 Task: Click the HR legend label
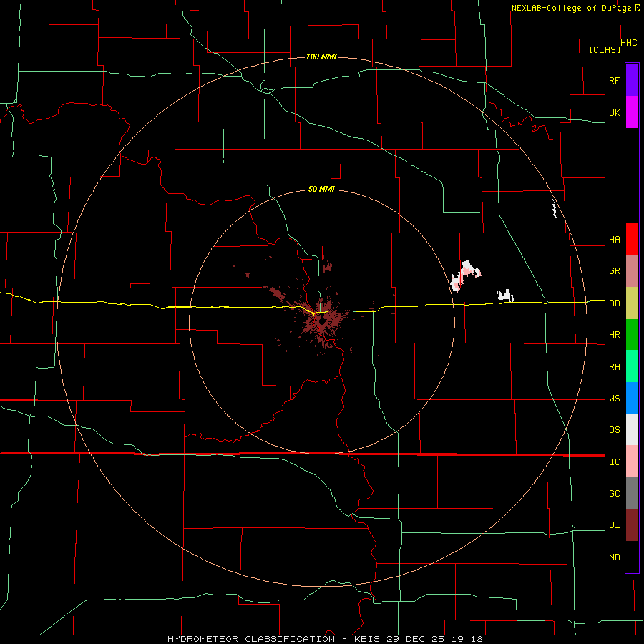[x=614, y=335]
